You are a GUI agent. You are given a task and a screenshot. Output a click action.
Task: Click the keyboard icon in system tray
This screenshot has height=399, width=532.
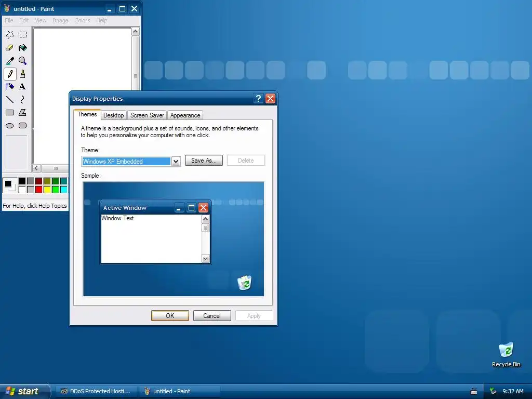coord(474,392)
